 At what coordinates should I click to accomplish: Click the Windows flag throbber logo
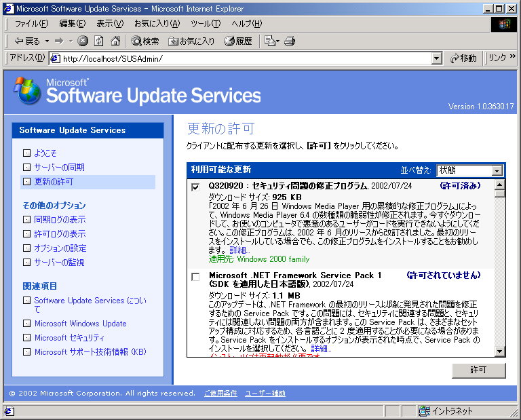[x=504, y=24]
